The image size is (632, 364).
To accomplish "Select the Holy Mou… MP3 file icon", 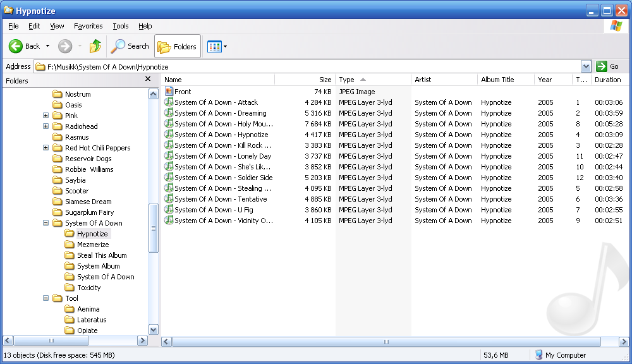I will click(169, 123).
